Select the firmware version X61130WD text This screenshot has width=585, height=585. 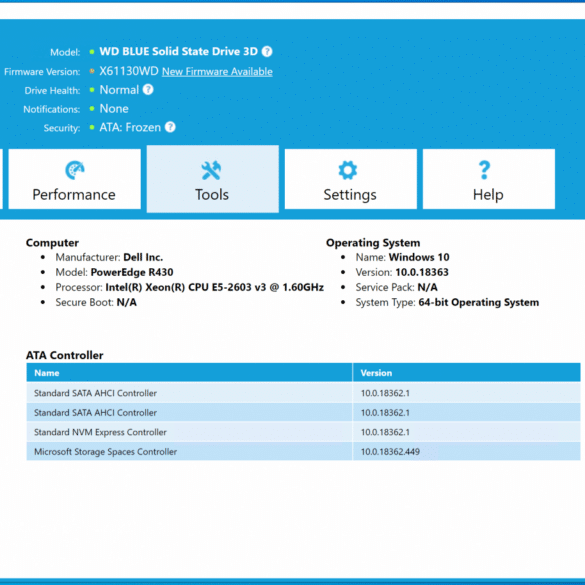tap(129, 71)
